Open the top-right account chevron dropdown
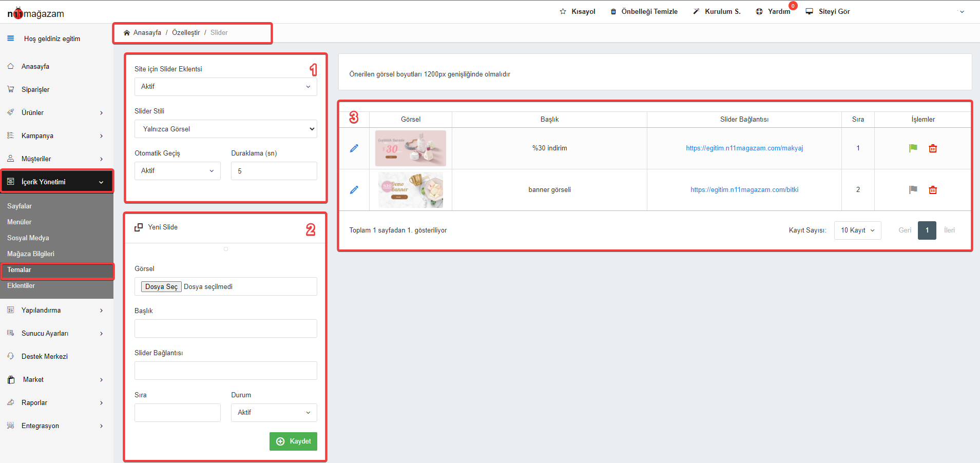Screen dimensions: 980x463 click(962, 12)
